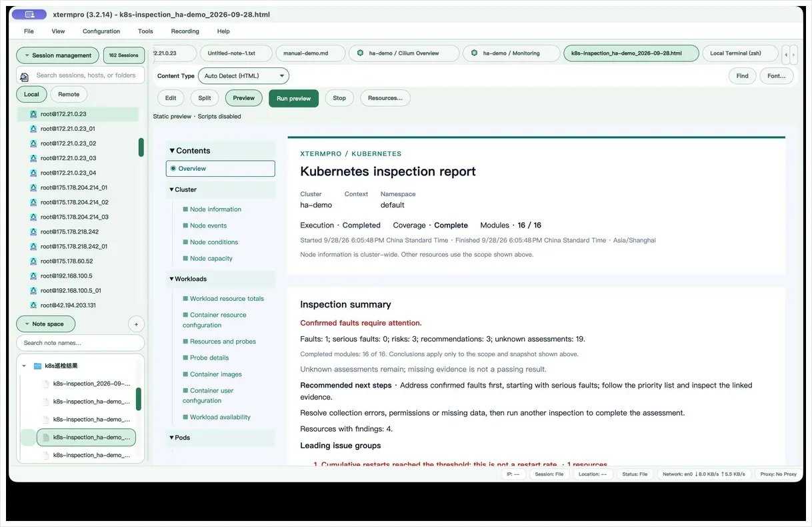Collapse the Session management panel

coord(58,55)
